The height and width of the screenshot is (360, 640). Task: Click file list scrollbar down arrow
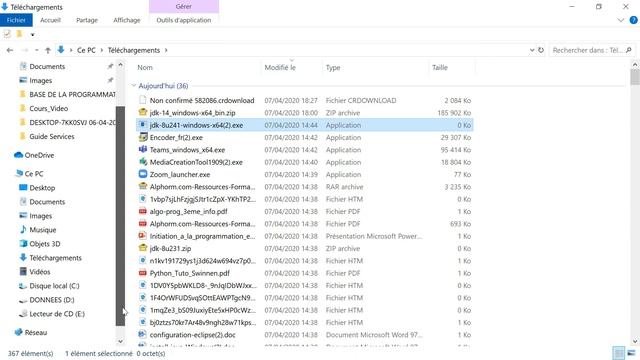pos(635,341)
